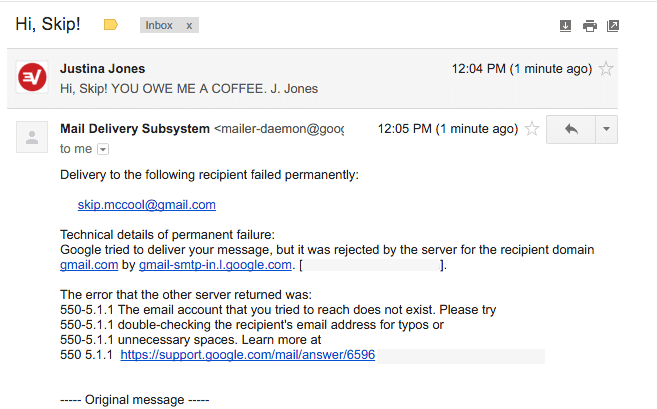Click the expand all icon left of print

(x=565, y=25)
